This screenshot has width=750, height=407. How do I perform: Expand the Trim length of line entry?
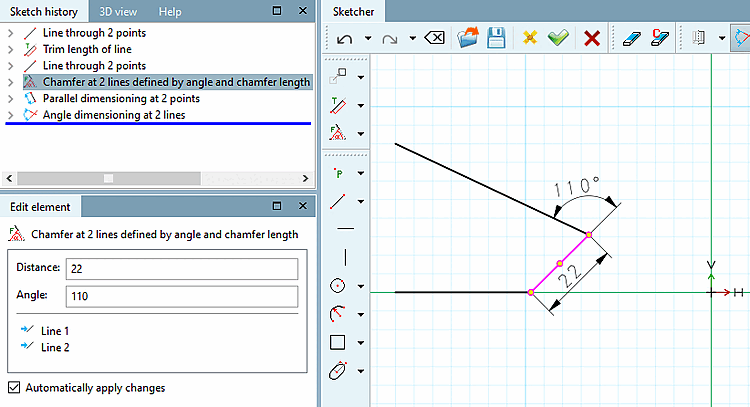(11, 49)
